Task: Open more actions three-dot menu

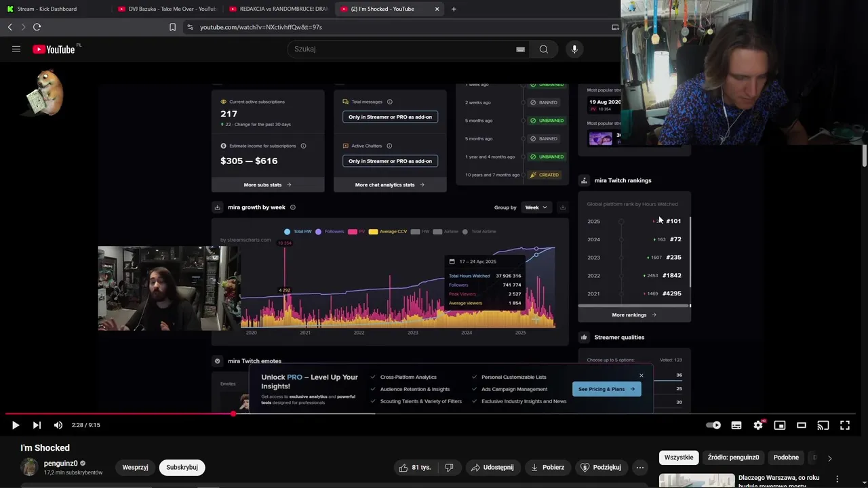Action: point(639,467)
